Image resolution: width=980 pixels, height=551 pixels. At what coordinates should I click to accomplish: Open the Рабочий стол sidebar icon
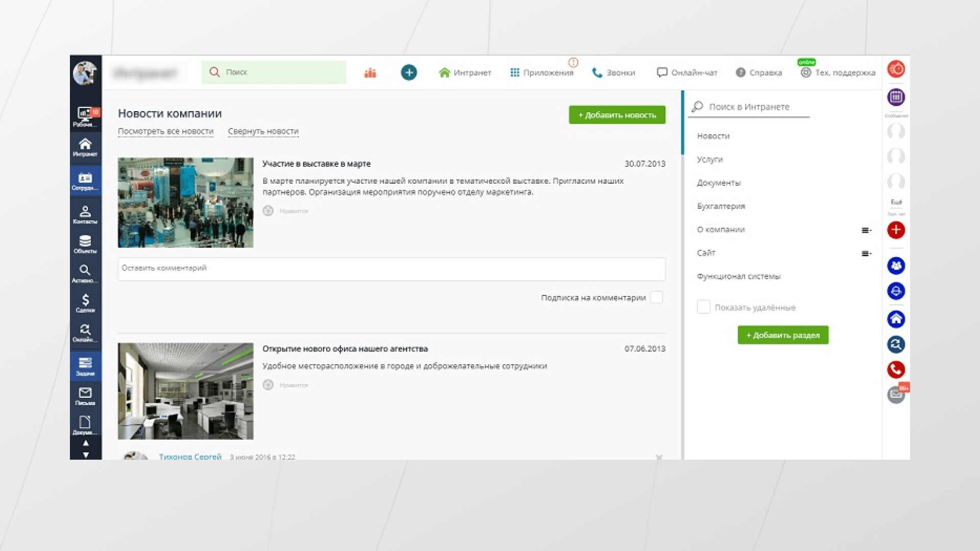[x=85, y=117]
